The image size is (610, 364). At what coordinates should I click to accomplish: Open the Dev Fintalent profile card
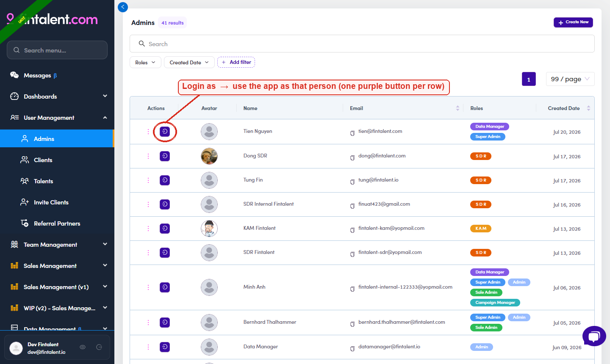pyautogui.click(x=57, y=347)
